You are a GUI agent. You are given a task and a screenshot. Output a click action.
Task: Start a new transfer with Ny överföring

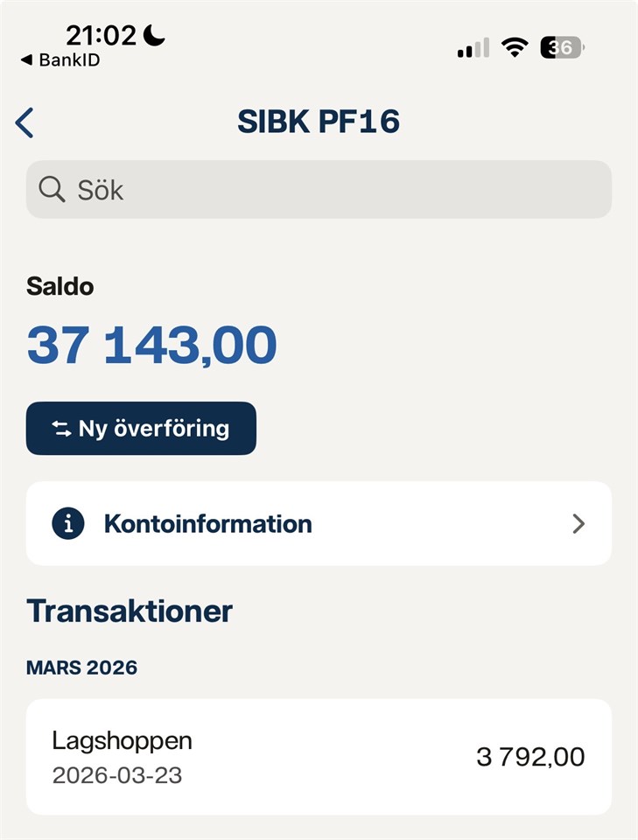(x=141, y=429)
